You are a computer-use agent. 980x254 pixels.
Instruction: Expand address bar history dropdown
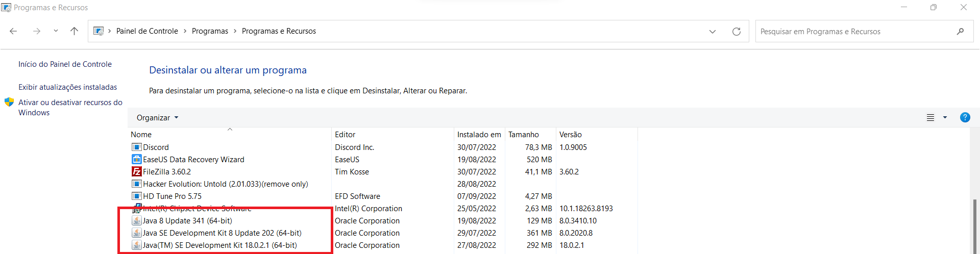(713, 32)
